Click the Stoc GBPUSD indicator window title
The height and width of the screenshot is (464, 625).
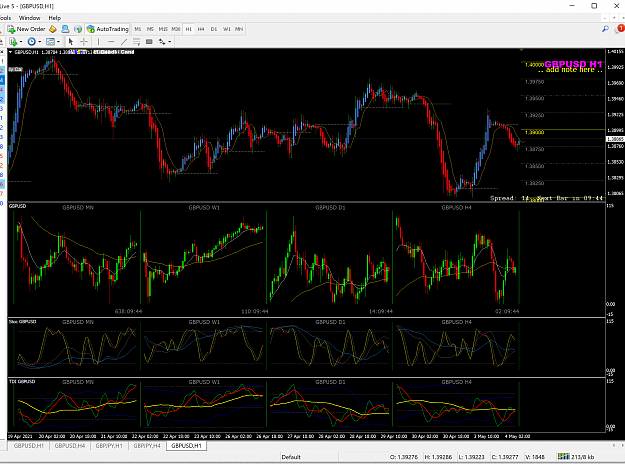click(x=23, y=322)
